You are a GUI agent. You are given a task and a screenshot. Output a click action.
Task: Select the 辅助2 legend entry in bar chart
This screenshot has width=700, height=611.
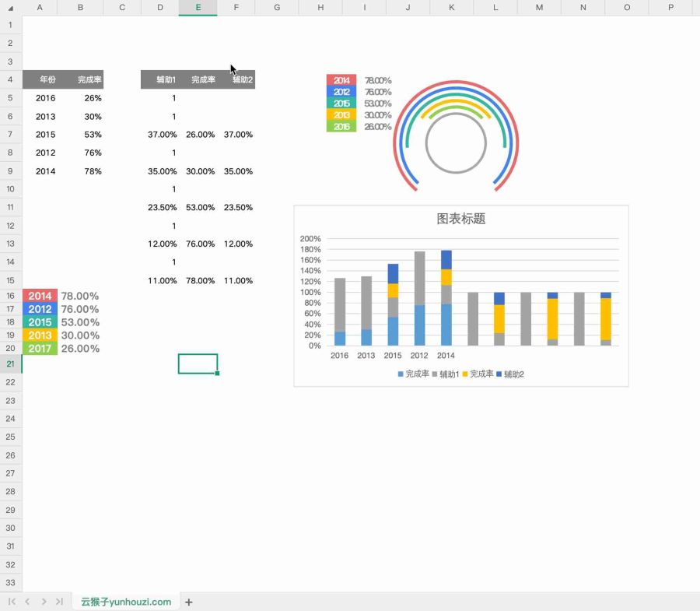tap(510, 374)
